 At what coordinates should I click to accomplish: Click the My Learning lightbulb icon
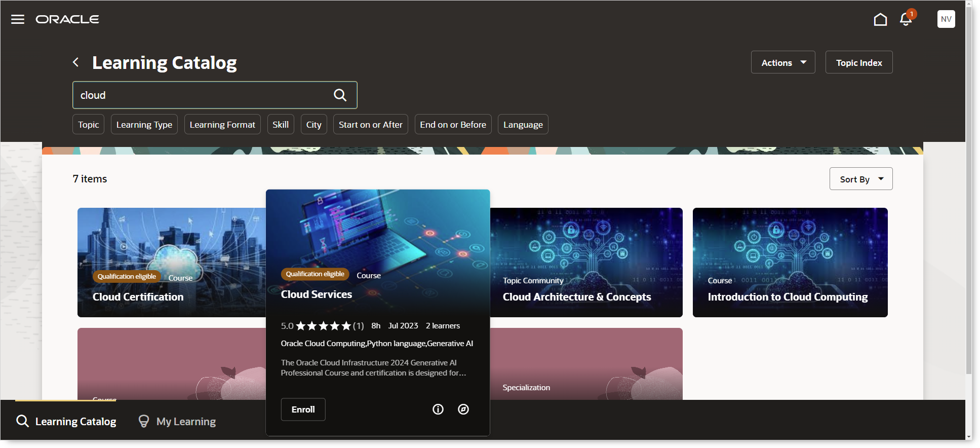pyautogui.click(x=144, y=422)
